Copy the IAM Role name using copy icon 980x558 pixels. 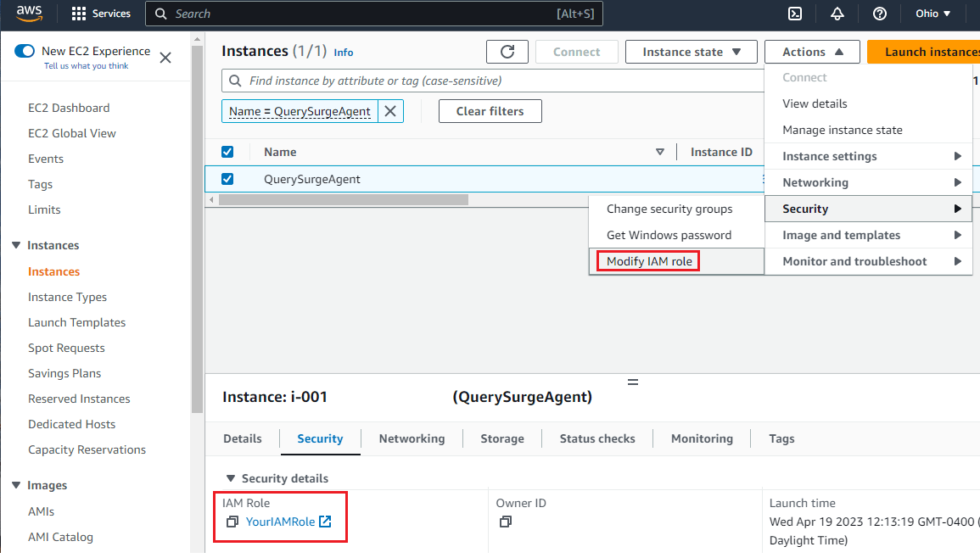232,522
